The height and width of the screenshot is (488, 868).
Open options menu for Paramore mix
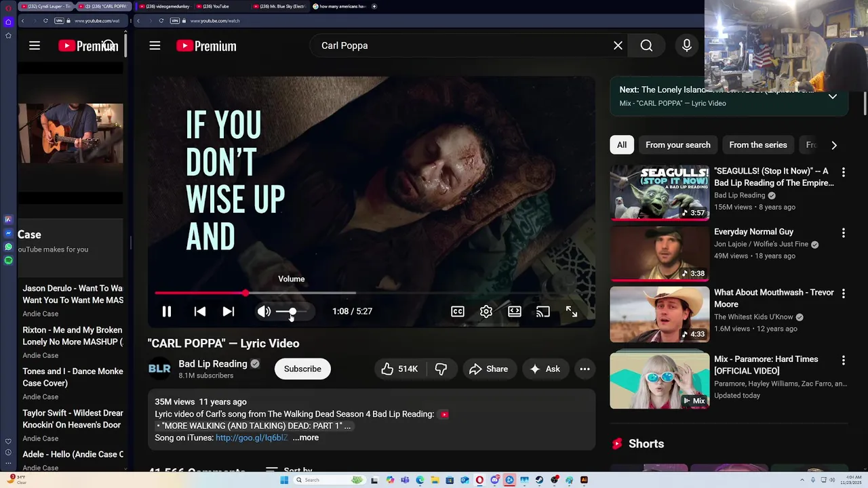coord(844,360)
